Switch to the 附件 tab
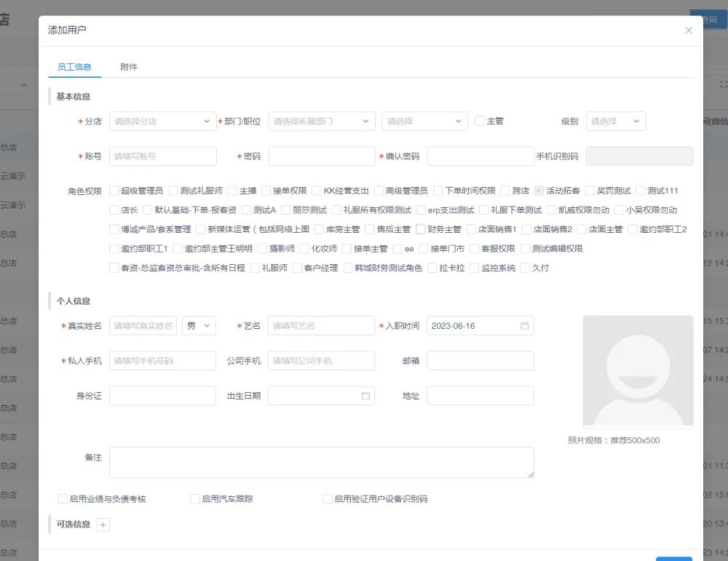 pyautogui.click(x=129, y=67)
